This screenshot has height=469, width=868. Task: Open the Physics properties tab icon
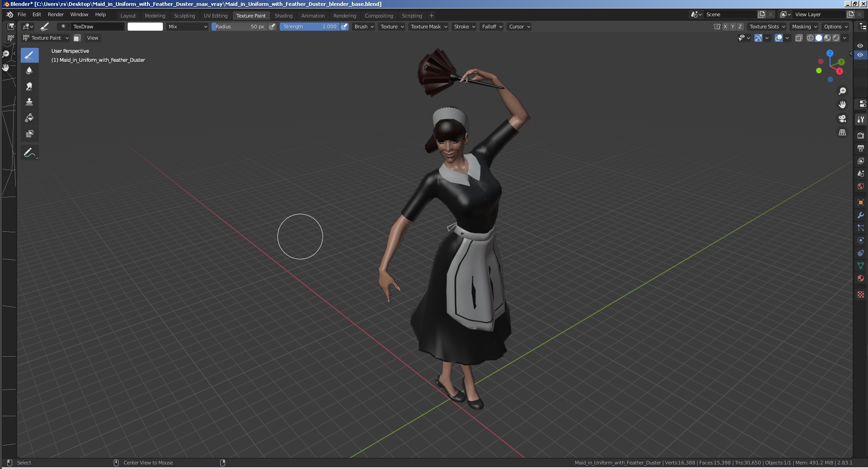tap(861, 240)
